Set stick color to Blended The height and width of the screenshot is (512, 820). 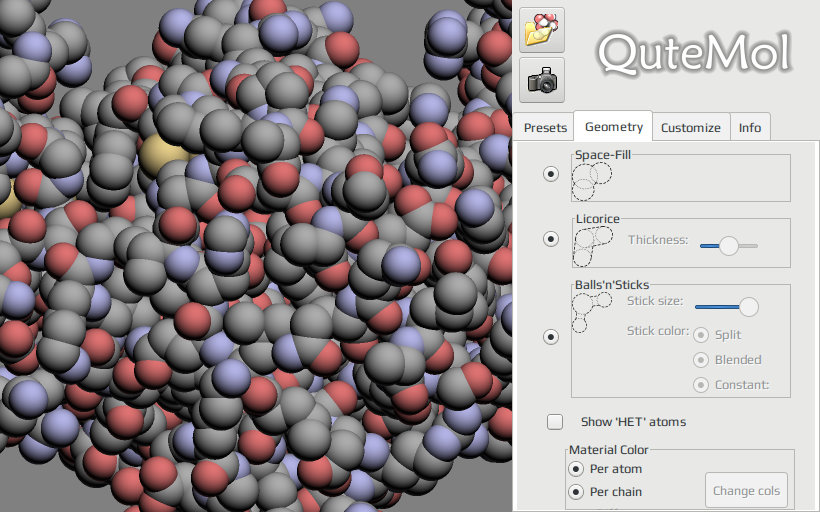point(701,360)
